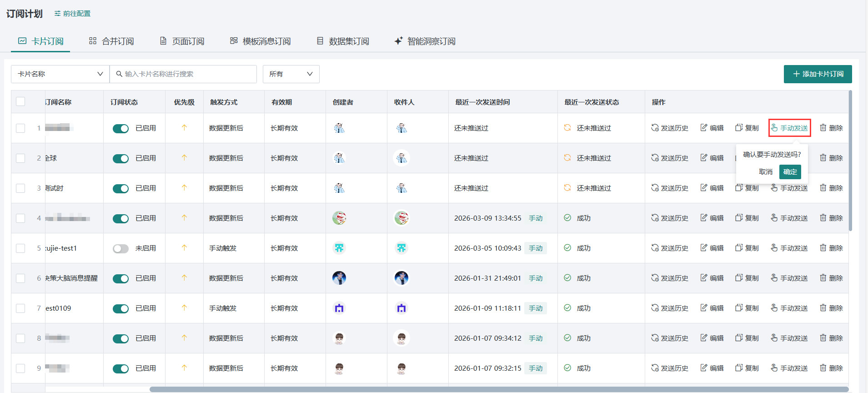Open 发送历史 for the 全球 row

coord(670,158)
